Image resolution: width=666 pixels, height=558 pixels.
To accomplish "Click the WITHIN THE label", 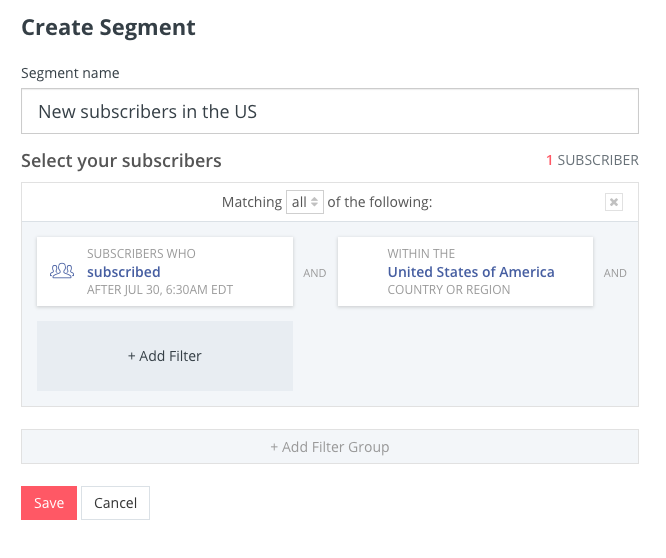I will 421,254.
